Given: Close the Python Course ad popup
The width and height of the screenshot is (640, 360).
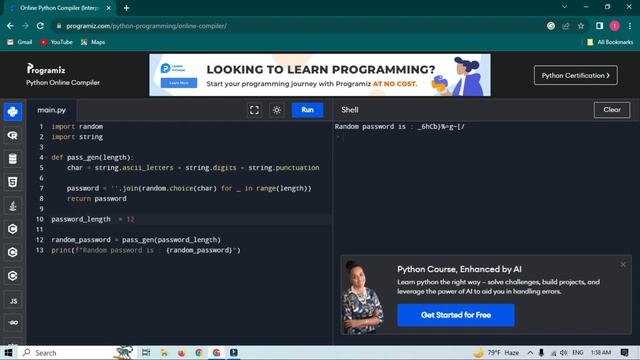Looking at the screenshot, I should [623, 264].
